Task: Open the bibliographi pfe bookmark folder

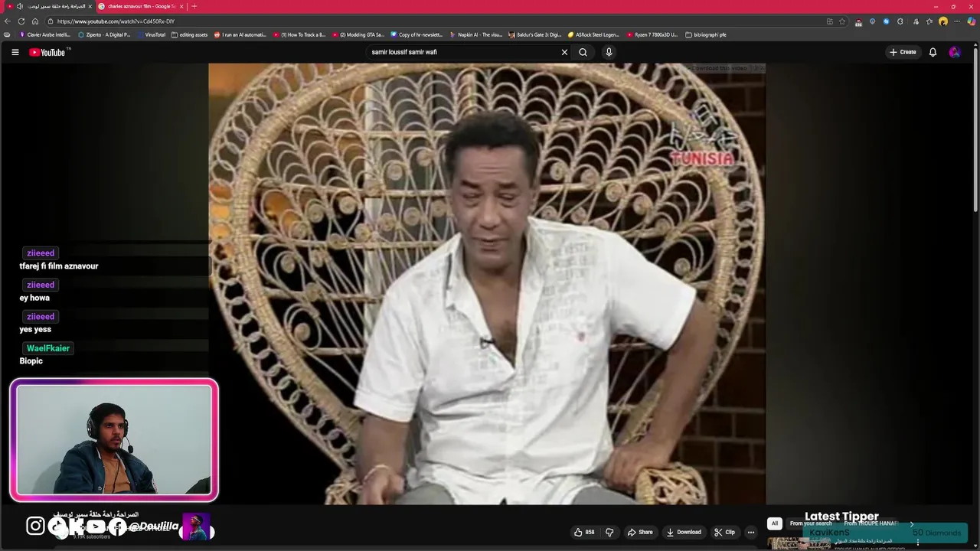Action: pos(706,34)
